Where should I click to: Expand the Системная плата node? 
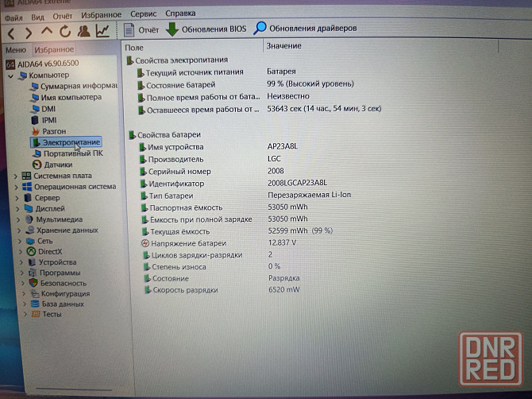pyautogui.click(x=15, y=176)
